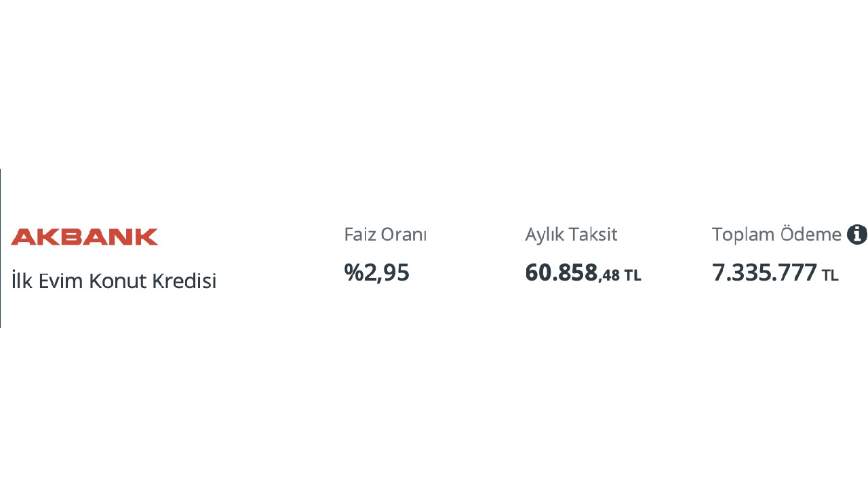
Task: Click the TL suffix after 60.858,48
Action: click(x=633, y=275)
